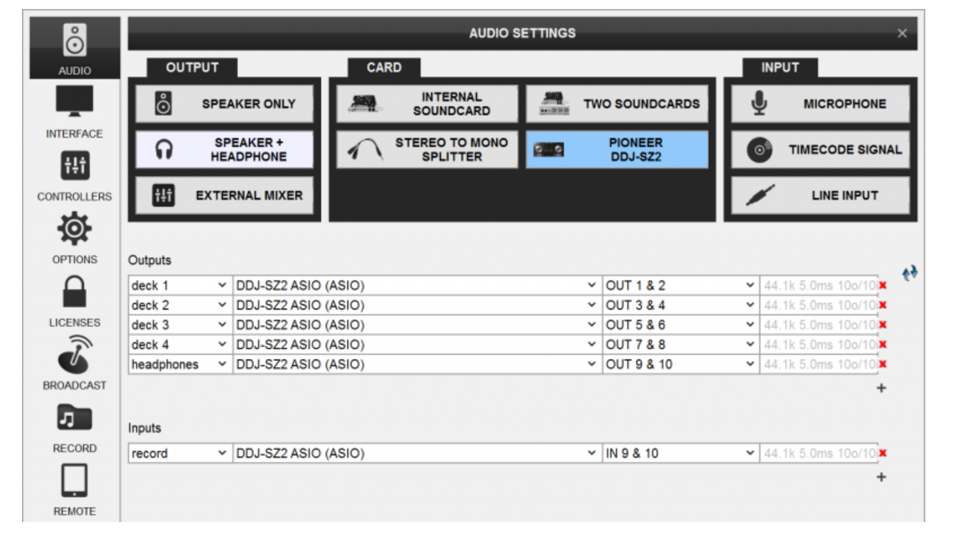Open the Broadcast settings section
The image size is (980, 539).
pos(75,363)
